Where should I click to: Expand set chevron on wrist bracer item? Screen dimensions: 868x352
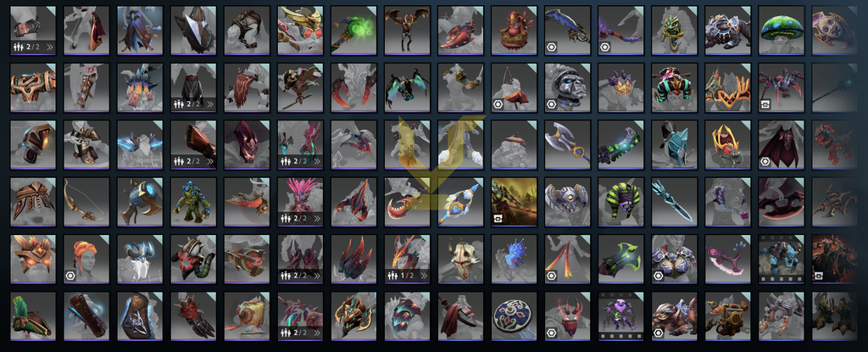click(x=49, y=47)
